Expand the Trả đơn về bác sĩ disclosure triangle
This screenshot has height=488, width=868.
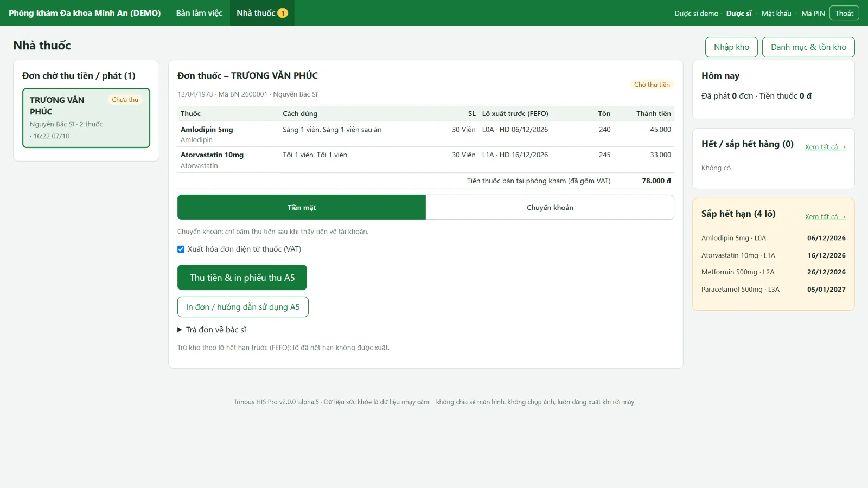point(180,330)
